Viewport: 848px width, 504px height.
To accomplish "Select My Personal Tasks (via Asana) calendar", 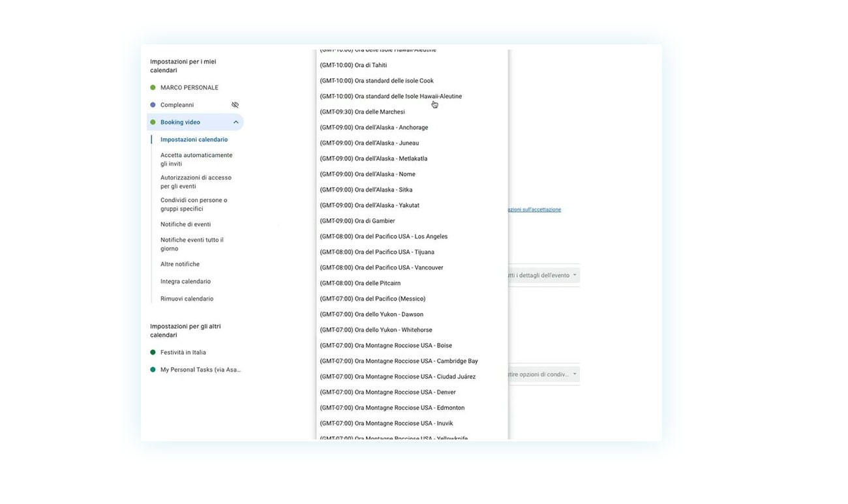I will (x=200, y=370).
